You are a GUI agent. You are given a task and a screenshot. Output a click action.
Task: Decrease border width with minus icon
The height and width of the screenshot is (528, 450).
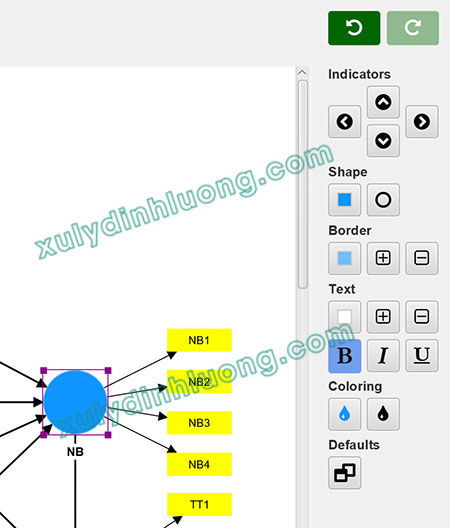click(x=422, y=258)
